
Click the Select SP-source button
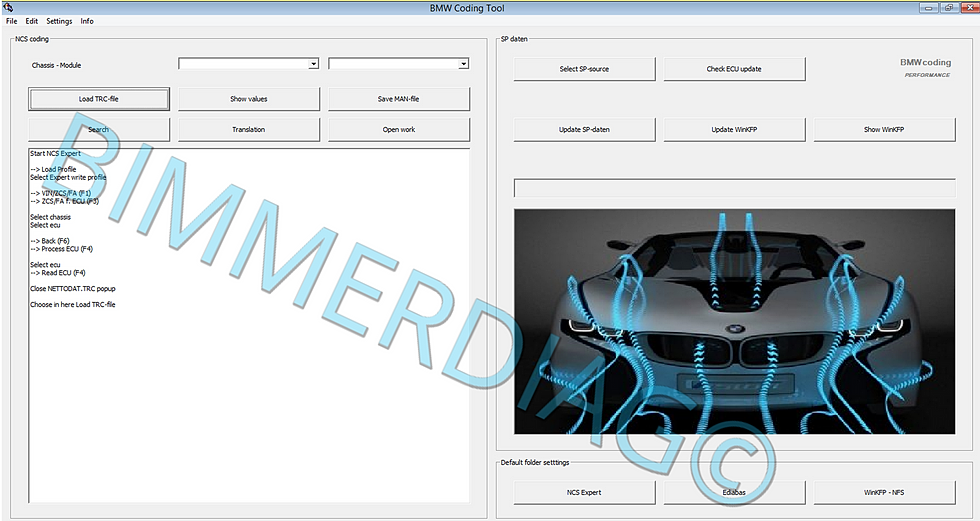(x=584, y=69)
